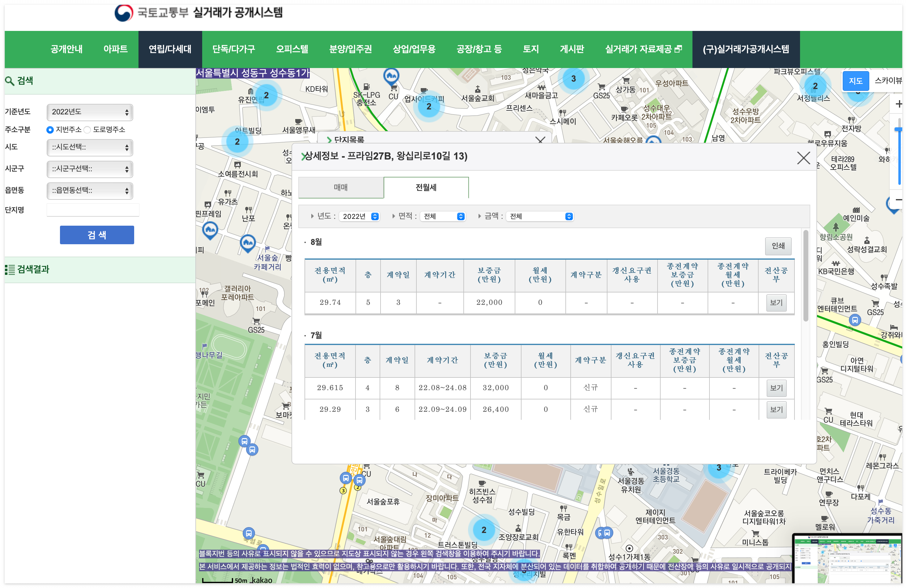Open 연립/다세대 menu
Image resolution: width=907 pixels, height=588 pixels.
170,49
